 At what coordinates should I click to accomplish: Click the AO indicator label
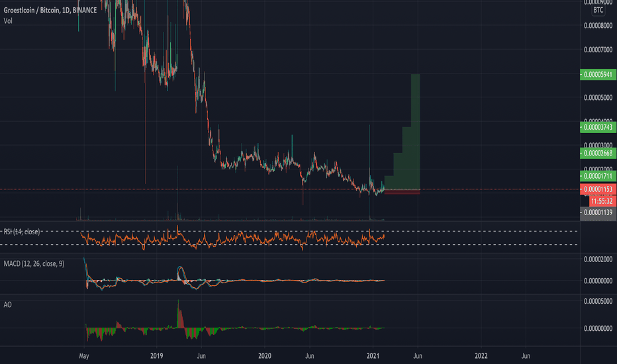pyautogui.click(x=7, y=304)
